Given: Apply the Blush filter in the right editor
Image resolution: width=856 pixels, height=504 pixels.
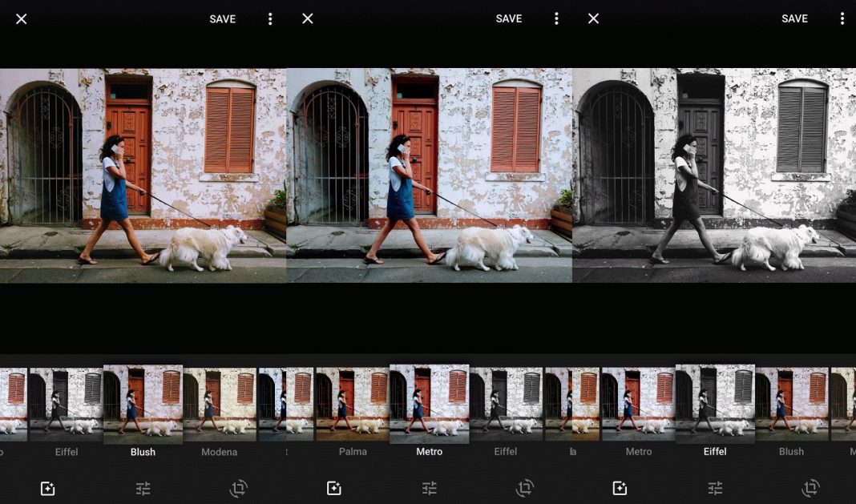Looking at the screenshot, I should [x=791, y=403].
